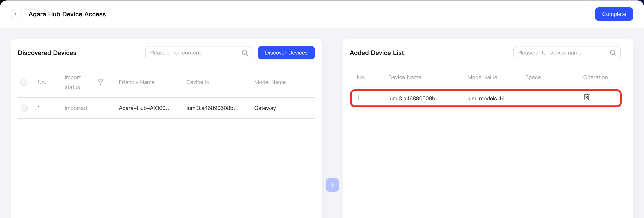This screenshot has width=644, height=218.
Task: Go back using the arrow button
Action: 16,14
